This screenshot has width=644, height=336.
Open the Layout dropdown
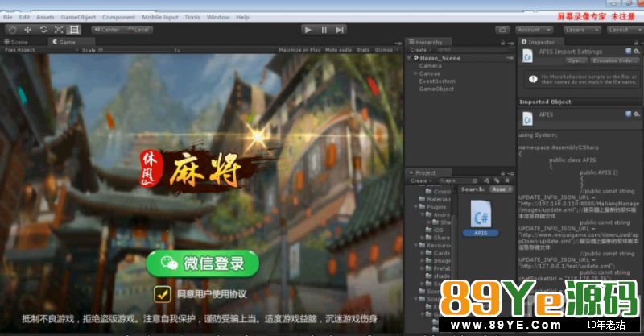(x=625, y=30)
